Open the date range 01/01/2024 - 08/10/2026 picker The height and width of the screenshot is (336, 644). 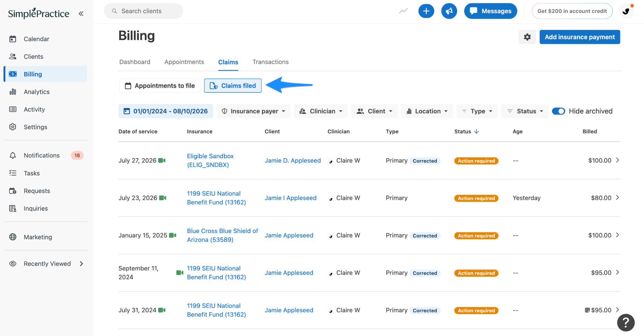pyautogui.click(x=166, y=111)
